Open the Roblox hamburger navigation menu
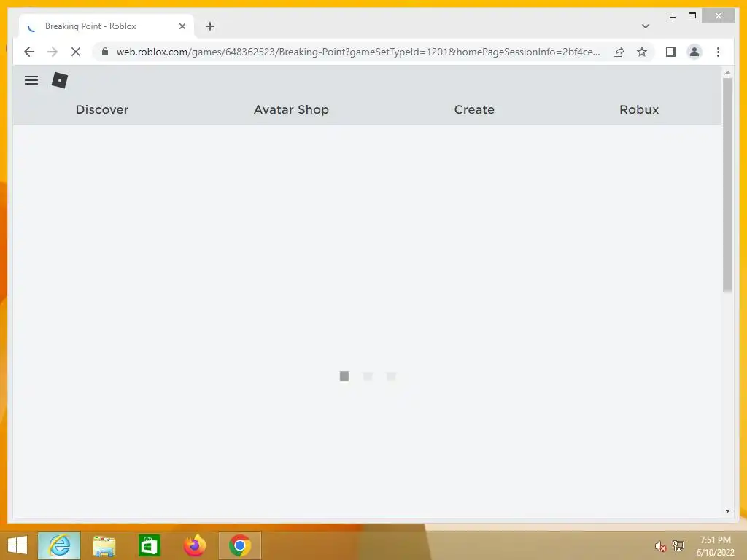This screenshot has width=747, height=560. click(x=31, y=80)
